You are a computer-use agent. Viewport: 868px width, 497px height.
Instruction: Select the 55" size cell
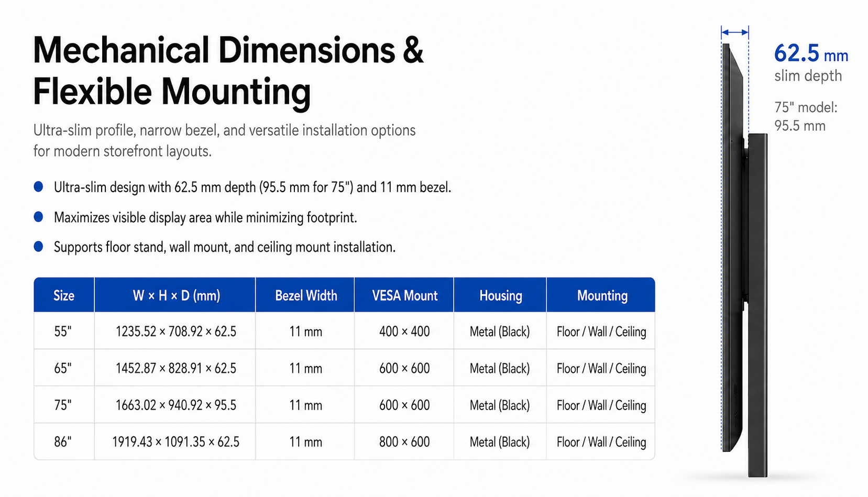[x=64, y=331]
